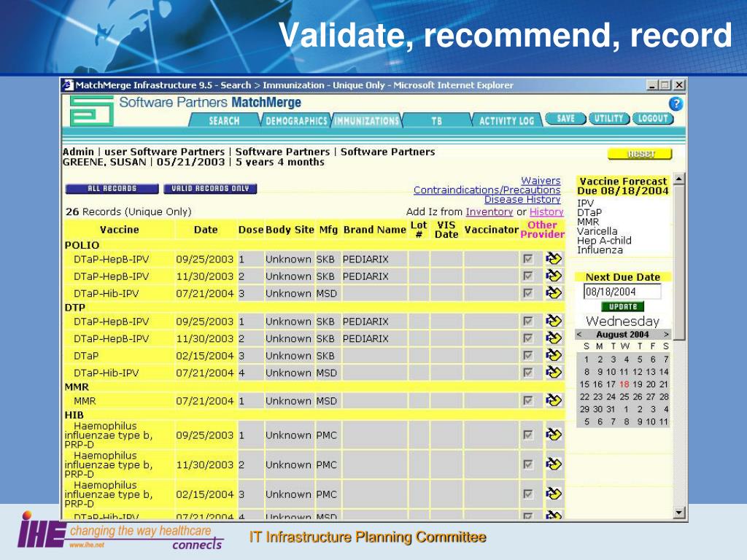The image size is (747, 560).
Task: Open the TB tab
Action: click(436, 120)
